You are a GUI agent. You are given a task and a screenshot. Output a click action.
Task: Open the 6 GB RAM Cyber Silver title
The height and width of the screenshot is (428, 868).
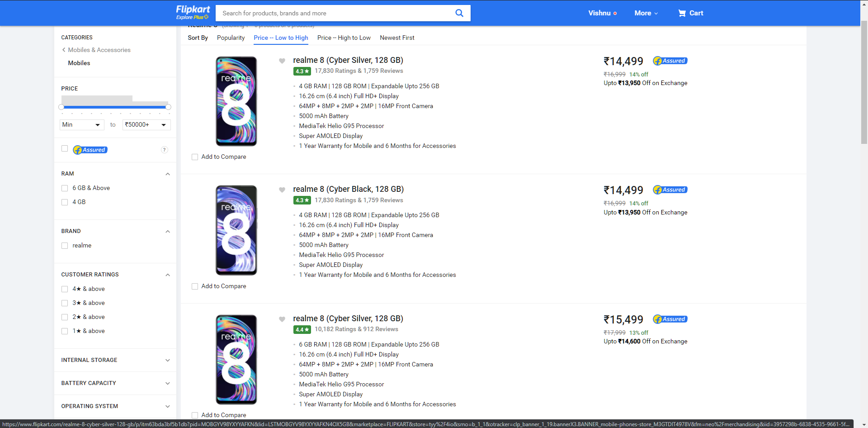tap(348, 319)
